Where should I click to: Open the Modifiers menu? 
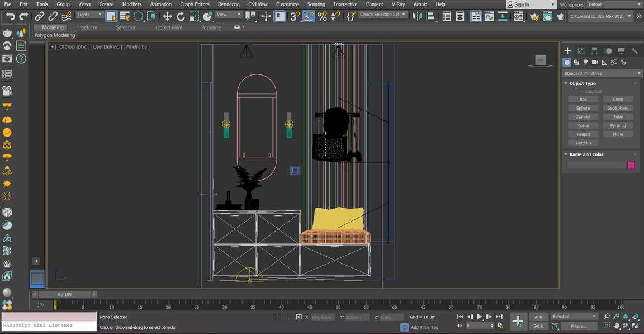[x=132, y=4]
